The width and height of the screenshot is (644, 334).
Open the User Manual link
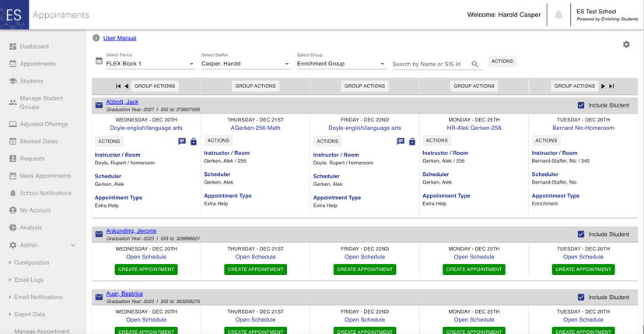coord(120,38)
